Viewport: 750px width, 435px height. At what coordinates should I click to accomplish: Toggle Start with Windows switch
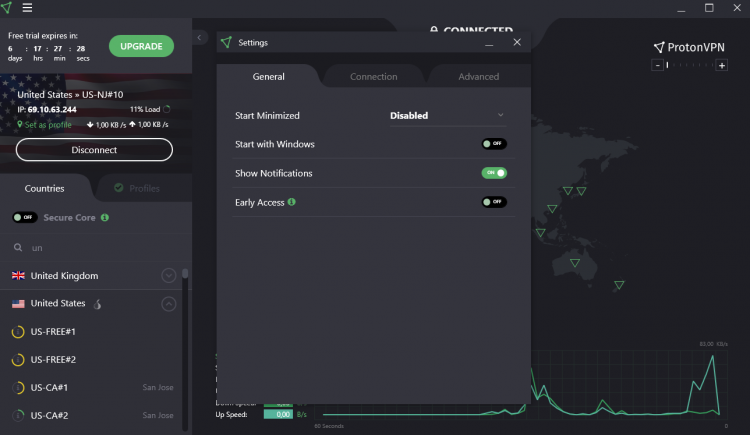pos(494,144)
